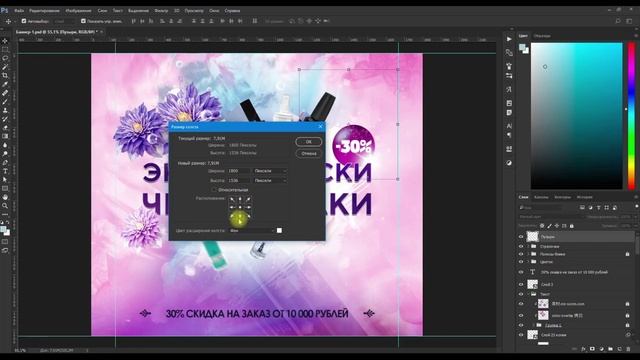Viewport: 640px width, 360px height.
Task: Toggle visibility of the Слой 3 layer
Action: (x=521, y=284)
